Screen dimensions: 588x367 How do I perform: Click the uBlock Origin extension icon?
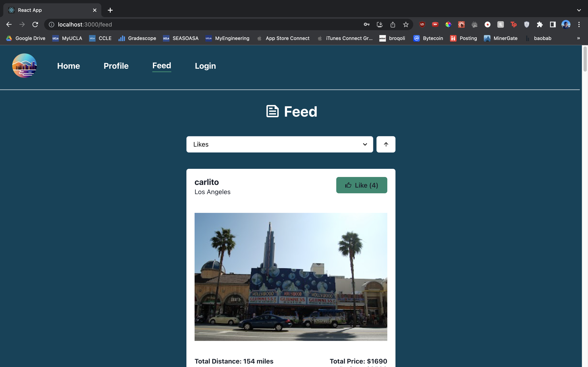[422, 24]
